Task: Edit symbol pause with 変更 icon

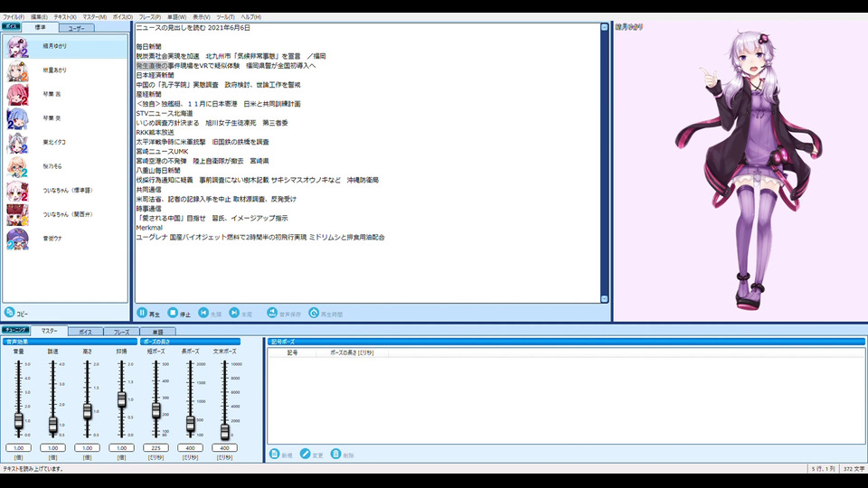Action: click(x=305, y=455)
